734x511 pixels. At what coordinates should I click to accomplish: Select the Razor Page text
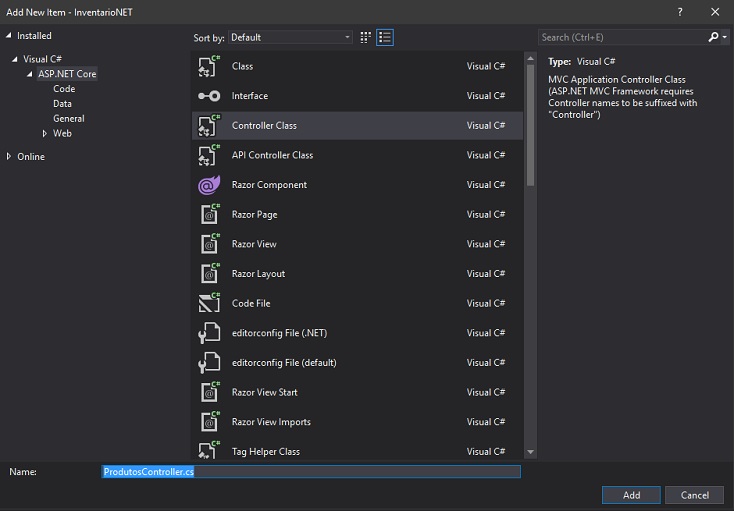(x=255, y=214)
